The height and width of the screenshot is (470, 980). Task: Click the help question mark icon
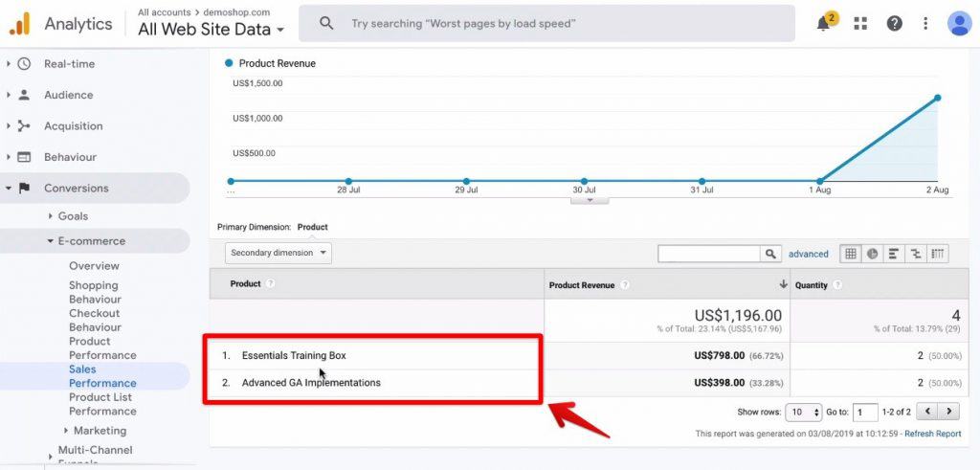894,24
